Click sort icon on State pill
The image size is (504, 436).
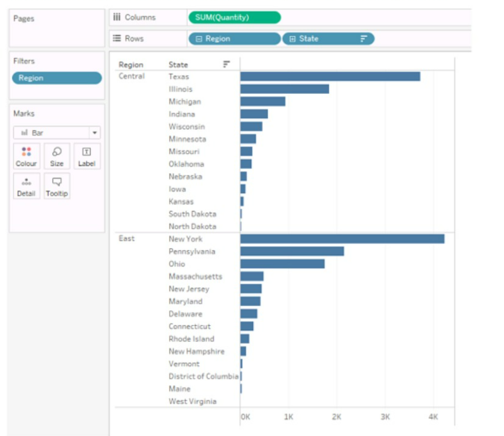[x=363, y=39]
